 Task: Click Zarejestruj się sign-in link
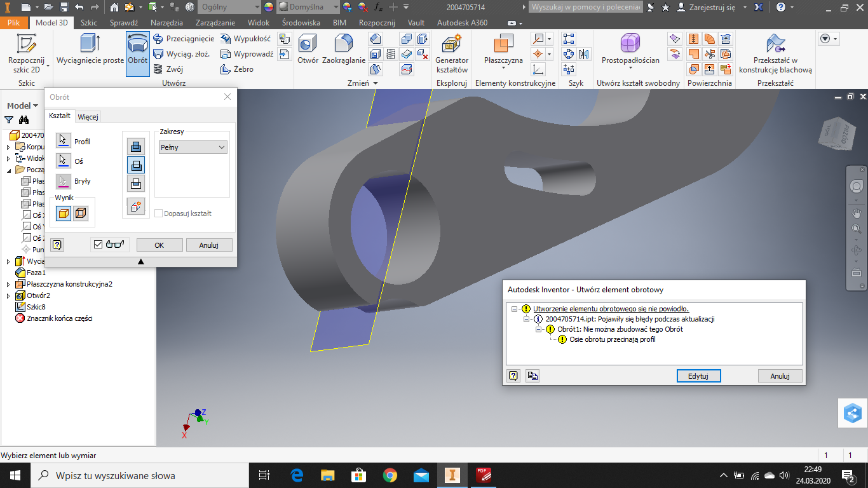(712, 7)
